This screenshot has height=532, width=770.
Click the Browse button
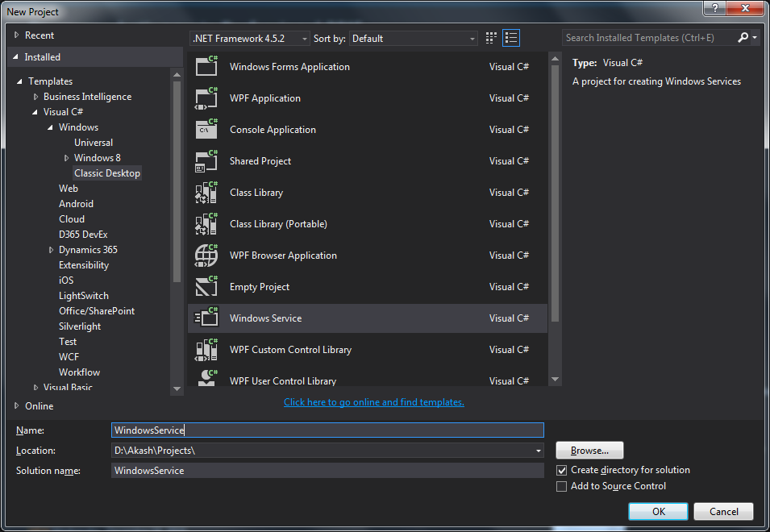(x=589, y=450)
